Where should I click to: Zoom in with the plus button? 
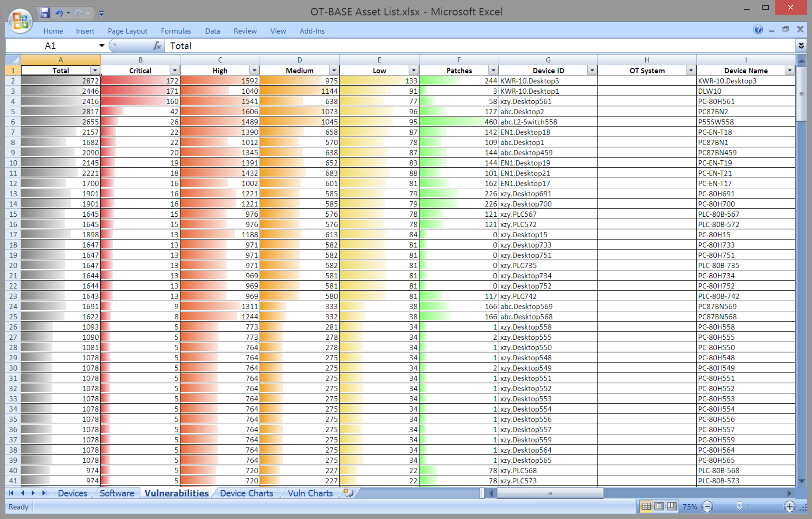tap(790, 506)
